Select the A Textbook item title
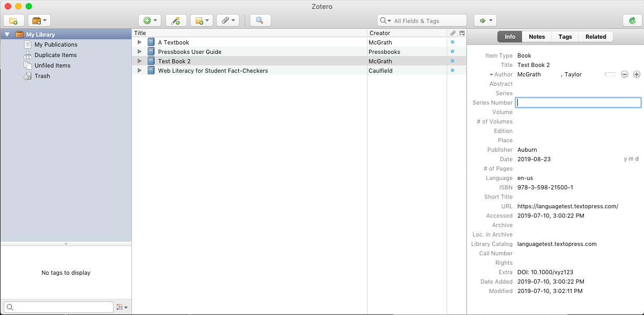The height and width of the screenshot is (315, 644). coord(173,42)
